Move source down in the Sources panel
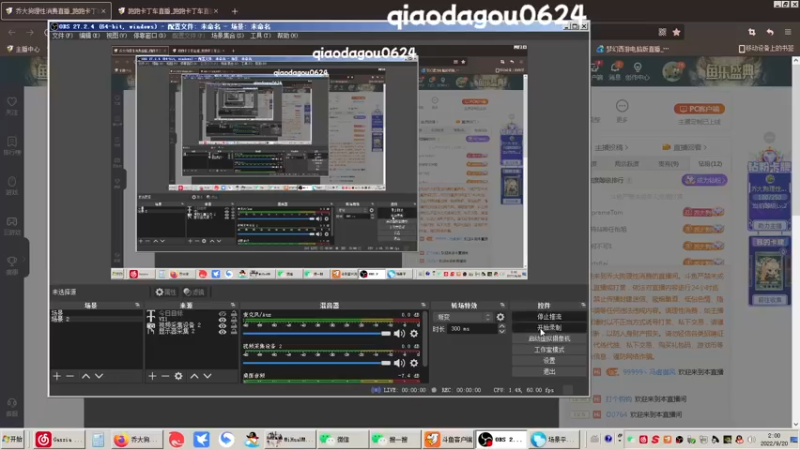This screenshot has width=800, height=450. point(208,376)
